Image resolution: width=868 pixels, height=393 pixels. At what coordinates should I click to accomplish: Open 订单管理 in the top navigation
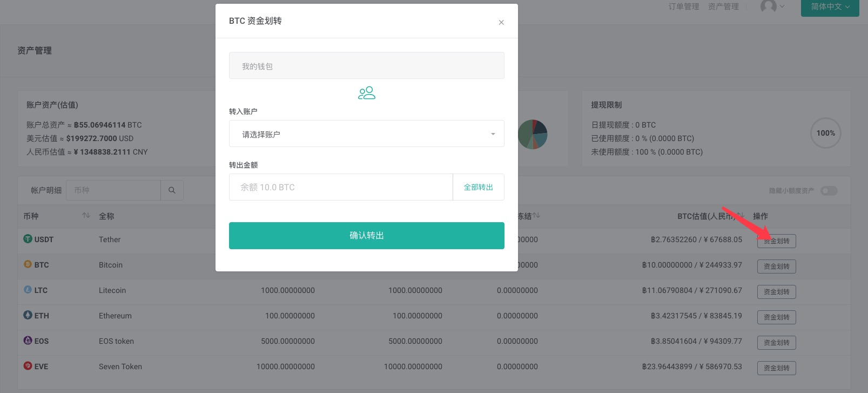[684, 6]
